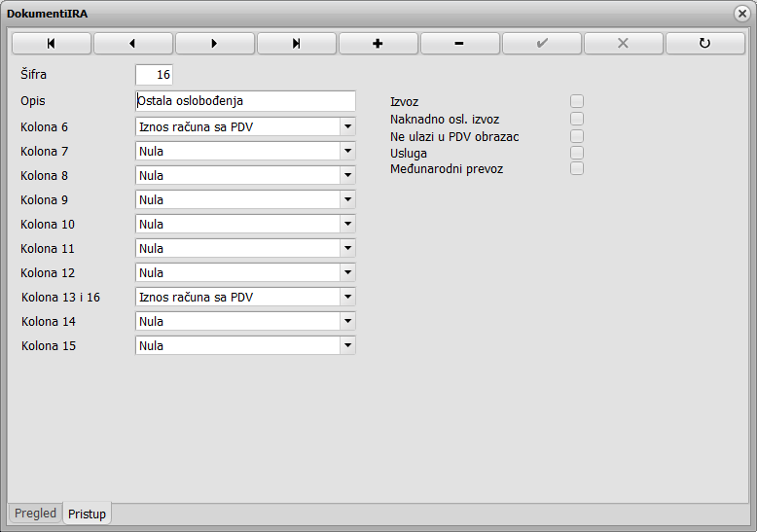Expand the Kolona 15 dropdown
This screenshot has width=757, height=532.
(347, 345)
